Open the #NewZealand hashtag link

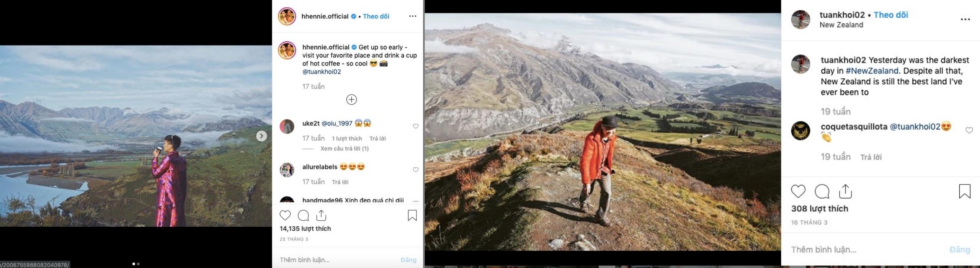[x=872, y=71]
